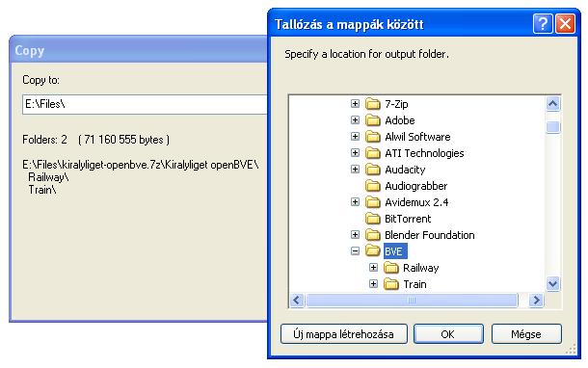Click the Railway subfolder icon
588x368 pixels.
tap(391, 268)
